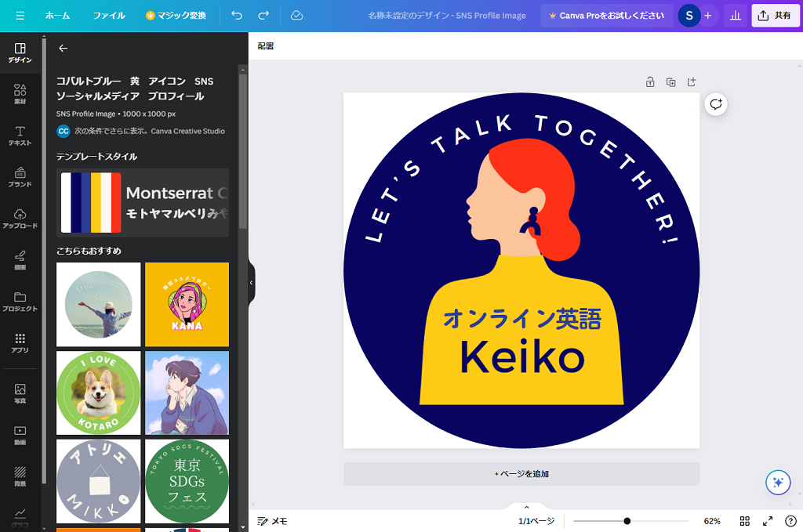803x532 pixels.
Task: Open the 素材 elements sidebar panel
Action: pos(20,94)
